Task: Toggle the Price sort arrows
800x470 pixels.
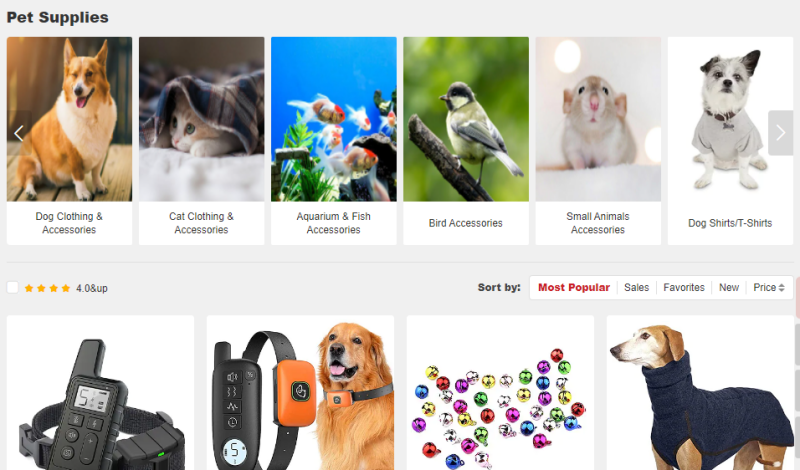Action: click(781, 288)
